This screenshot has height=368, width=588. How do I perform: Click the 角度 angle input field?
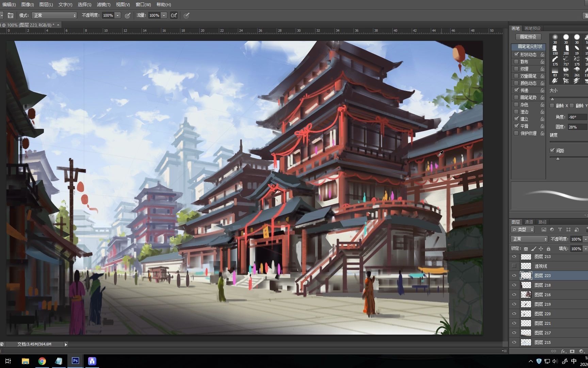[577, 117]
